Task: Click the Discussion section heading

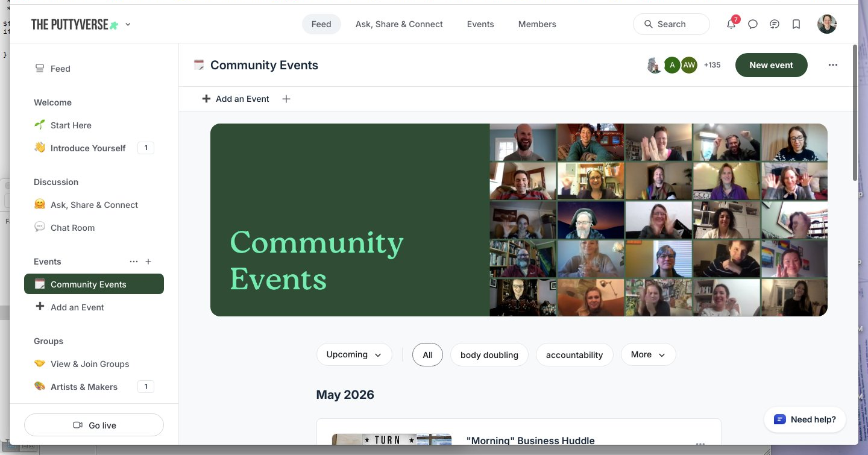Action: click(56, 182)
